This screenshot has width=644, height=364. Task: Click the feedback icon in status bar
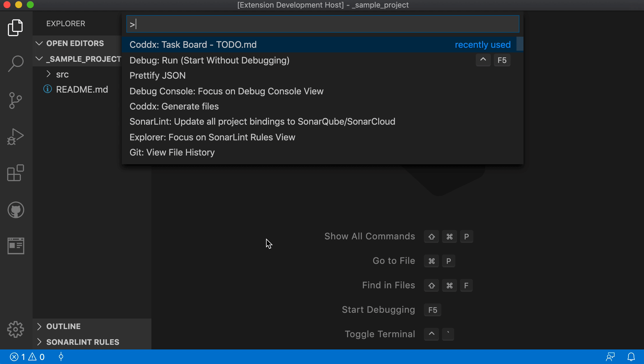pyautogui.click(x=610, y=357)
